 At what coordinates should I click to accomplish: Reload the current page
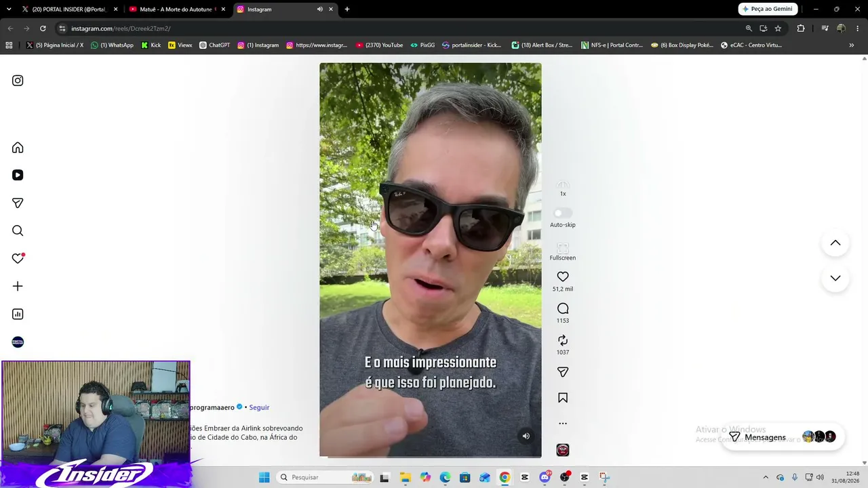tap(43, 28)
